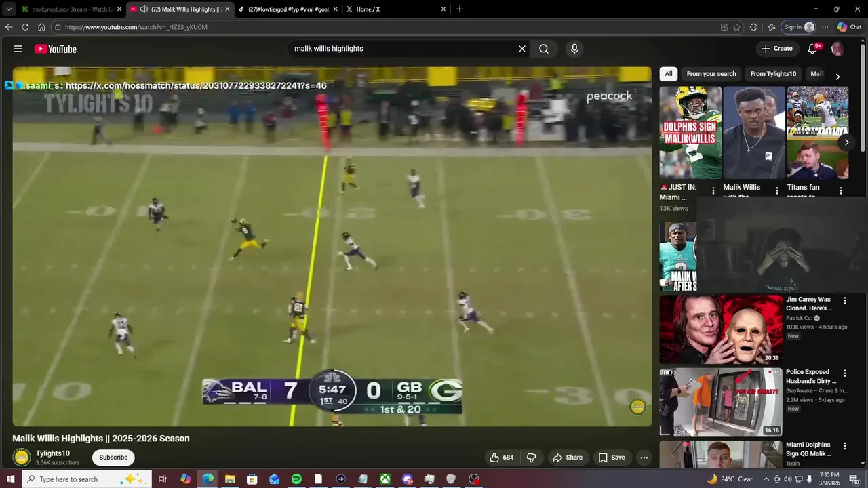Switch to the 'Home / X' tab
The width and height of the screenshot is (868, 488).
point(397,9)
